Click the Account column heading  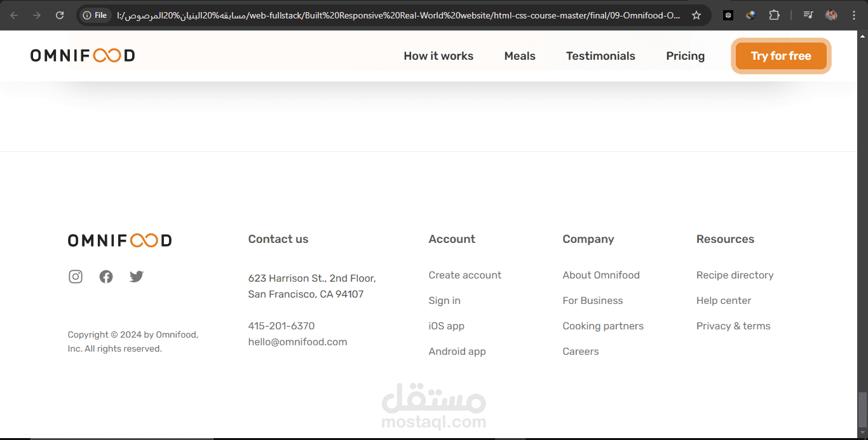pos(452,239)
